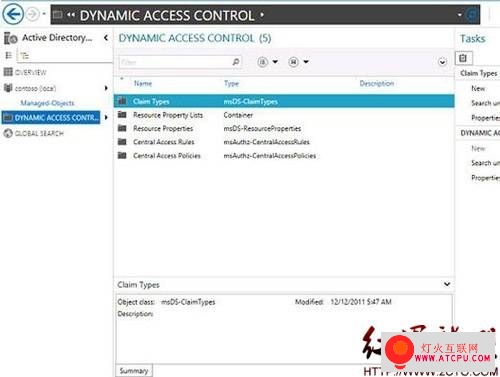
Task: Expand the filter options chevron
Action: pos(442,62)
